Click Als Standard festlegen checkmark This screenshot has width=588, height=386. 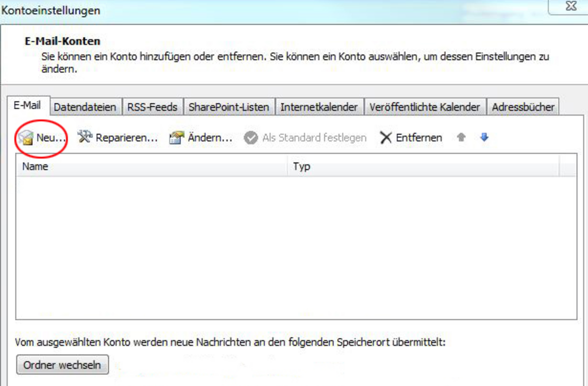pyautogui.click(x=251, y=138)
